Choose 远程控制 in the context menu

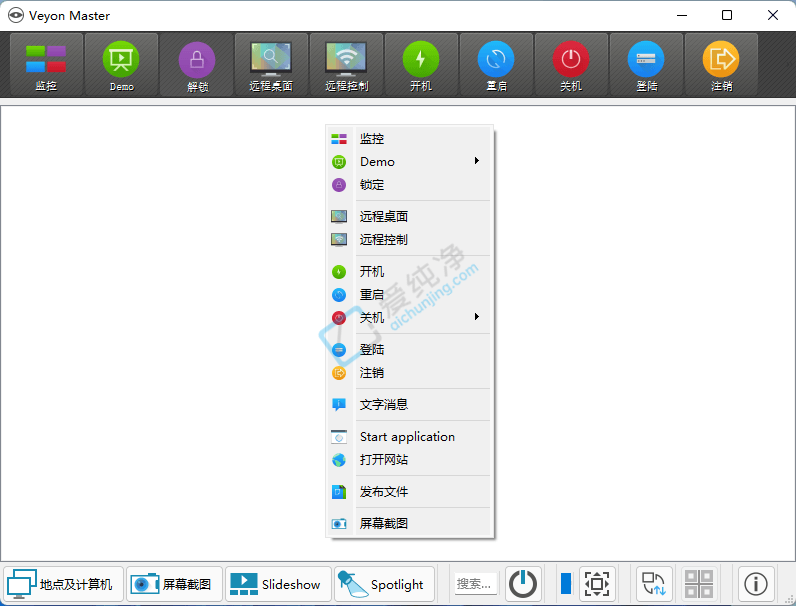[410, 240]
